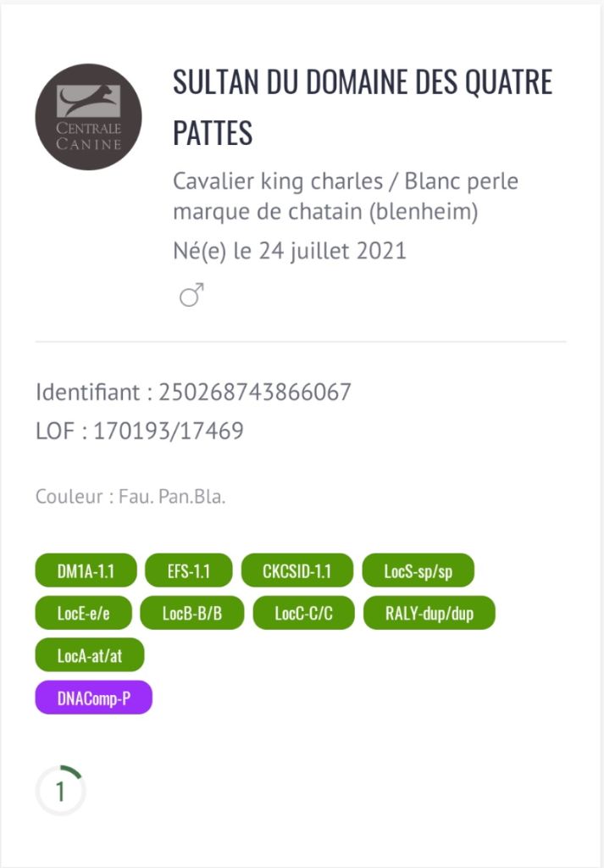The height and width of the screenshot is (868, 604).
Task: Select the DM1A-1.1 green tag
Action: (86, 570)
